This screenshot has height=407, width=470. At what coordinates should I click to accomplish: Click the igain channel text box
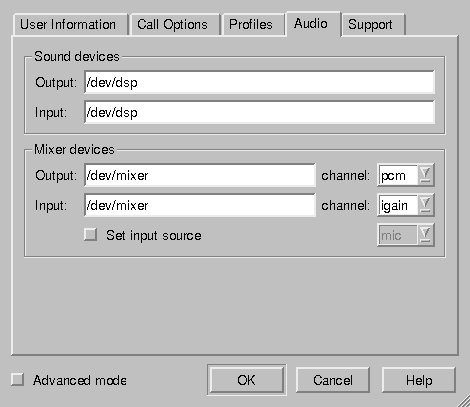coord(398,205)
